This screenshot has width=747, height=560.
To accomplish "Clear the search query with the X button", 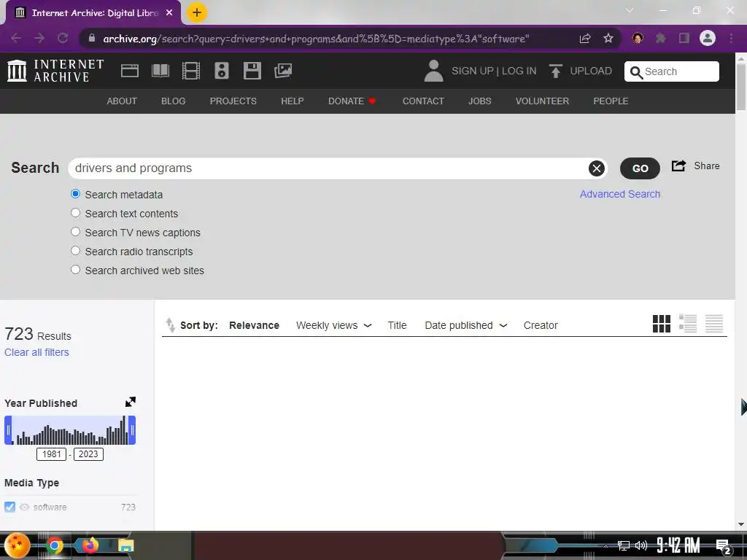I will coord(597,168).
